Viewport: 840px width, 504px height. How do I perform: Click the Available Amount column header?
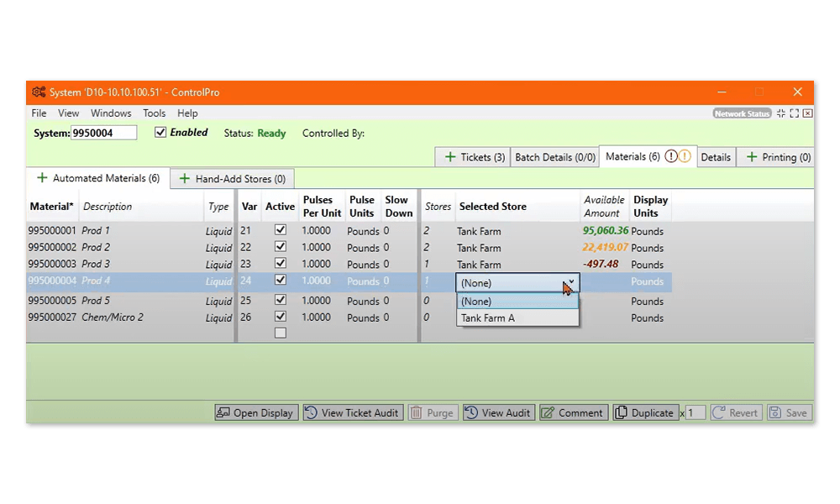[604, 206]
